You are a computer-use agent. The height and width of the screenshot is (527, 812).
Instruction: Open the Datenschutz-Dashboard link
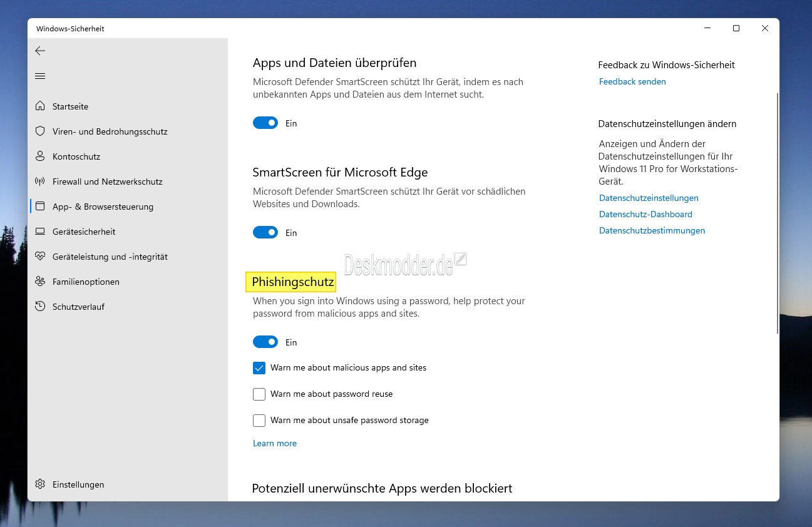(645, 214)
